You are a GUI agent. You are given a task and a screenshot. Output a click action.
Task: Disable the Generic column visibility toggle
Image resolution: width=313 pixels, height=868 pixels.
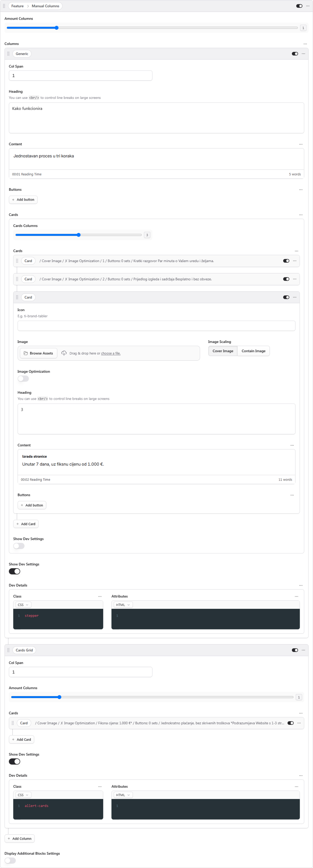click(x=295, y=54)
